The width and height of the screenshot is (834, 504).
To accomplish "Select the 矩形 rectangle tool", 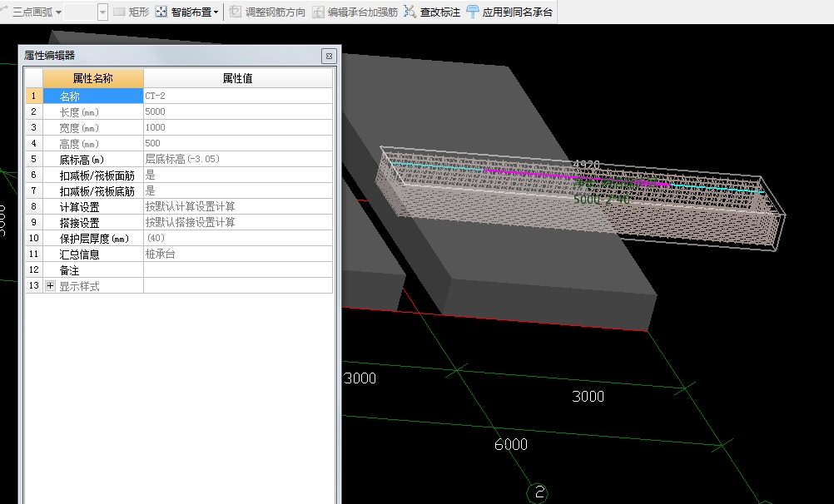I will click(131, 12).
